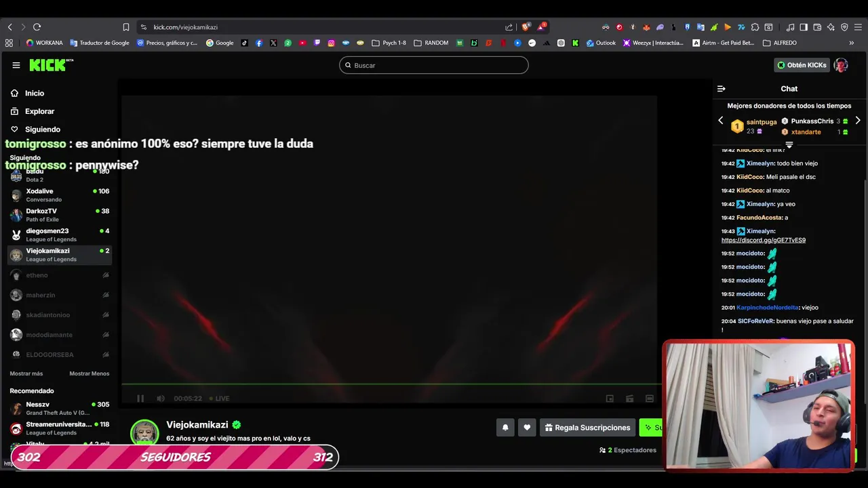The width and height of the screenshot is (868, 488).
Task: Open Nesszv recommended channel
Action: tap(60, 409)
